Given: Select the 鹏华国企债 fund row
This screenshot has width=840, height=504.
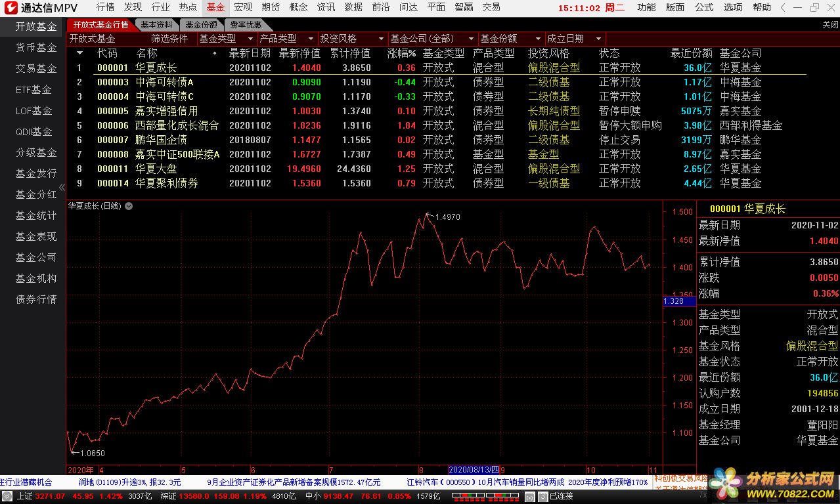Looking at the screenshot, I should [437, 140].
